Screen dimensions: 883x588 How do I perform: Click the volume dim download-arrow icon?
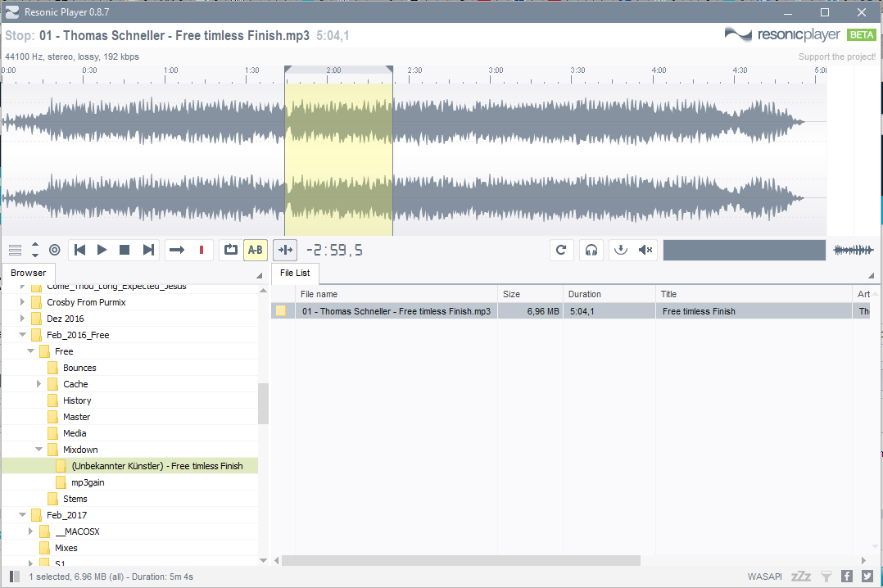pos(621,250)
